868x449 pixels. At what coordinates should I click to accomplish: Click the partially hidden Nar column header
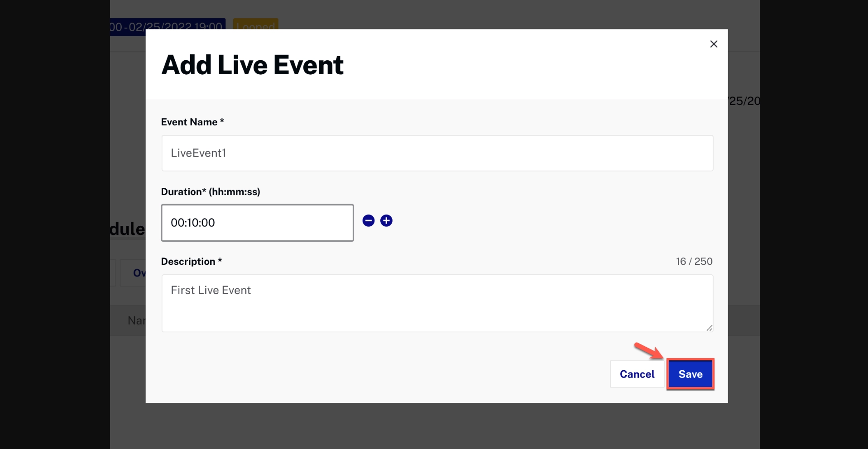pyautogui.click(x=136, y=320)
